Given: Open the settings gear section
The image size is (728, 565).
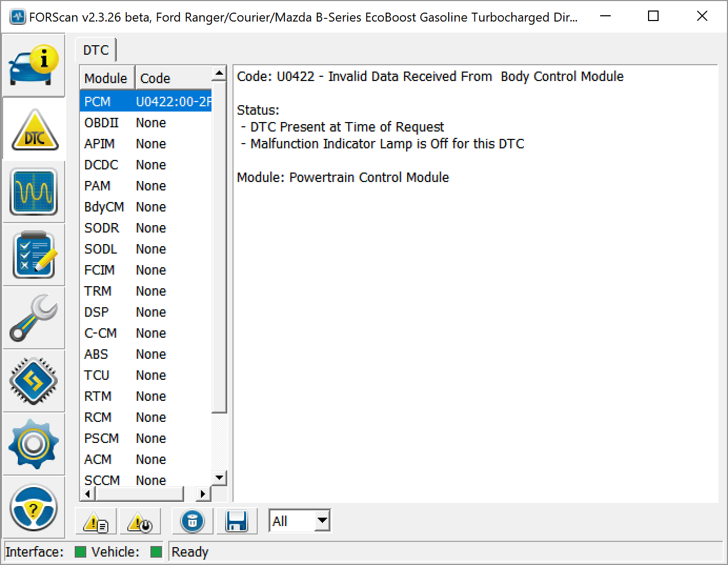Looking at the screenshot, I should (x=34, y=445).
